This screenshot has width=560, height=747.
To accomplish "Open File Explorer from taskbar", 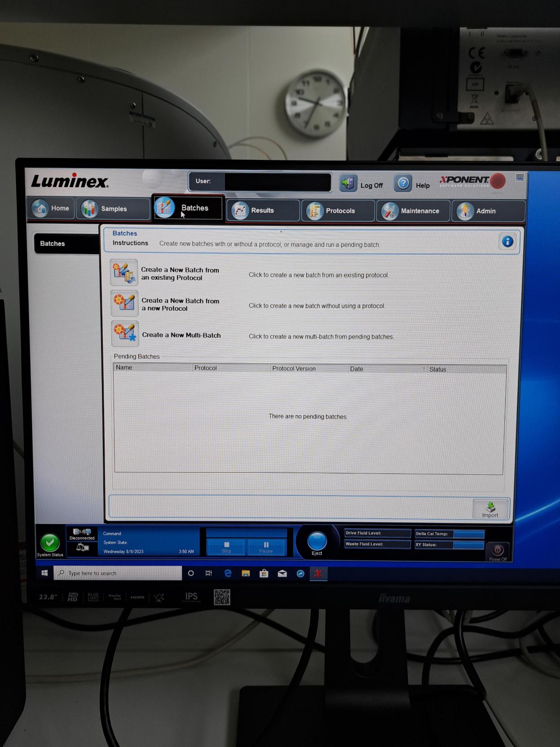I will (246, 573).
